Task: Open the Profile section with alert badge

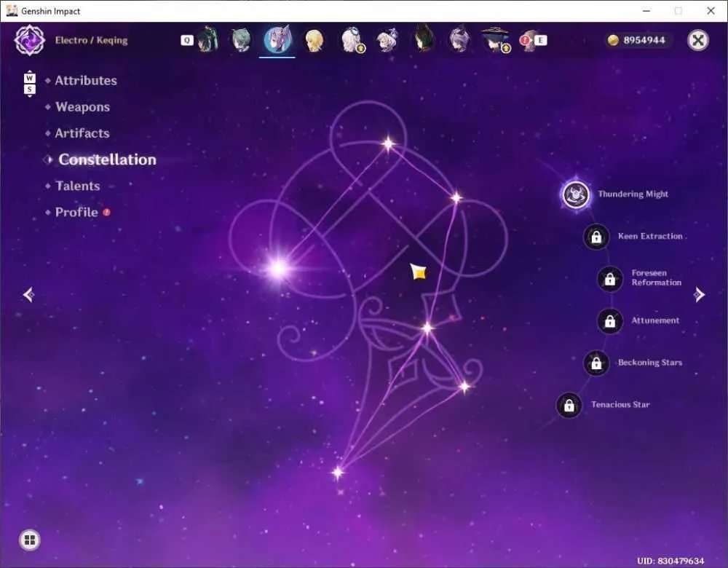Action: tap(78, 212)
